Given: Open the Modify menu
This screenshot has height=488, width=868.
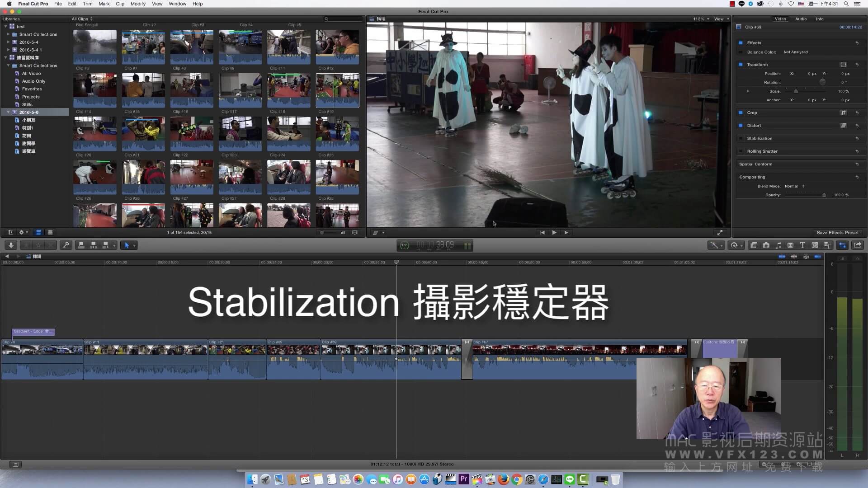Looking at the screenshot, I should (138, 4).
